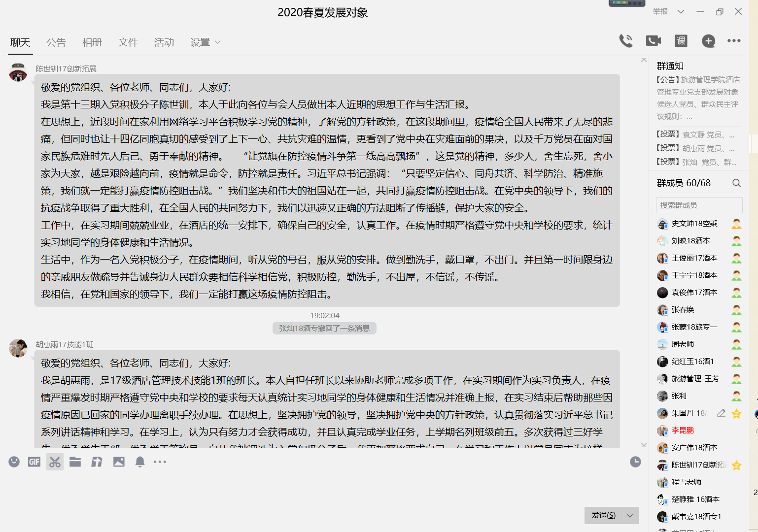
Task: Switch to the 公告 tab
Action: [x=56, y=42]
